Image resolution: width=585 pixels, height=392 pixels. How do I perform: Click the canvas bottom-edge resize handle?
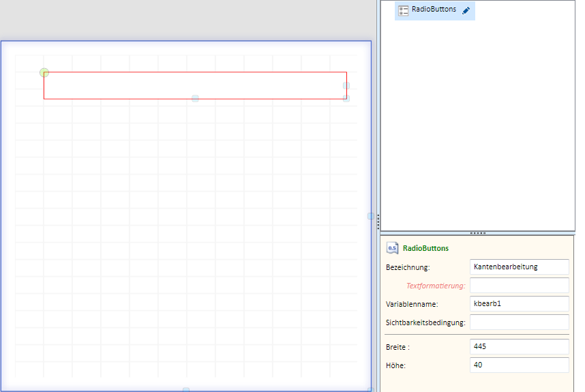pos(186,390)
